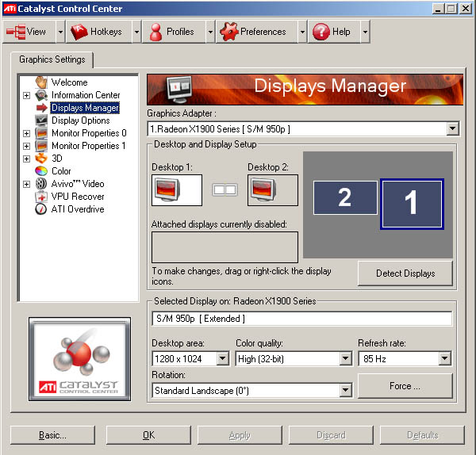Image resolution: width=476 pixels, height=455 pixels.
Task: Switch to the Graphics Settings tab
Action: pyautogui.click(x=52, y=59)
